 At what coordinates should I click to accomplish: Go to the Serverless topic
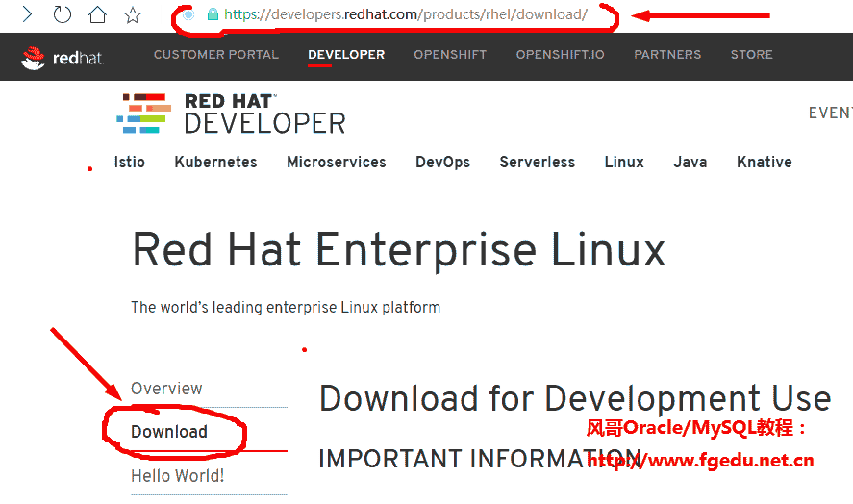[x=538, y=163]
